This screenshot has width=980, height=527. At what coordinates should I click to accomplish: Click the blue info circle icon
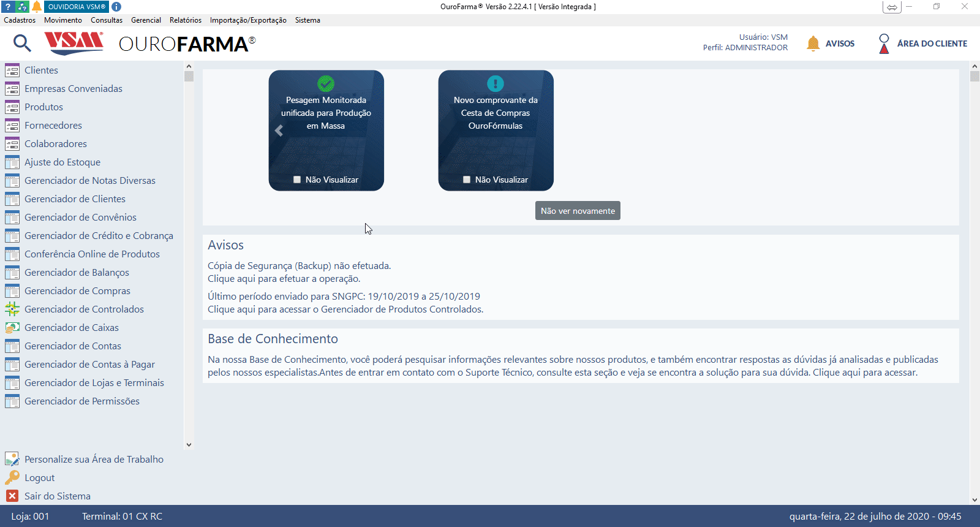click(116, 7)
